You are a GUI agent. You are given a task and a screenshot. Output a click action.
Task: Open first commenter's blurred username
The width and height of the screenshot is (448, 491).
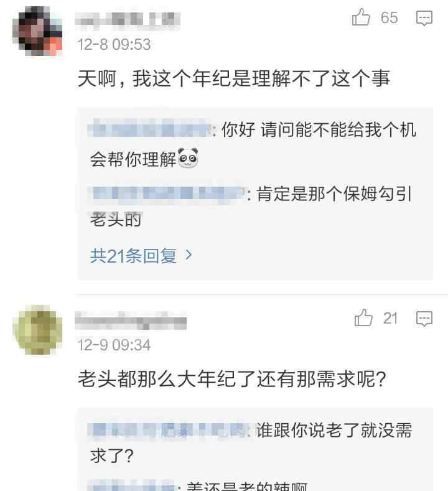(128, 20)
